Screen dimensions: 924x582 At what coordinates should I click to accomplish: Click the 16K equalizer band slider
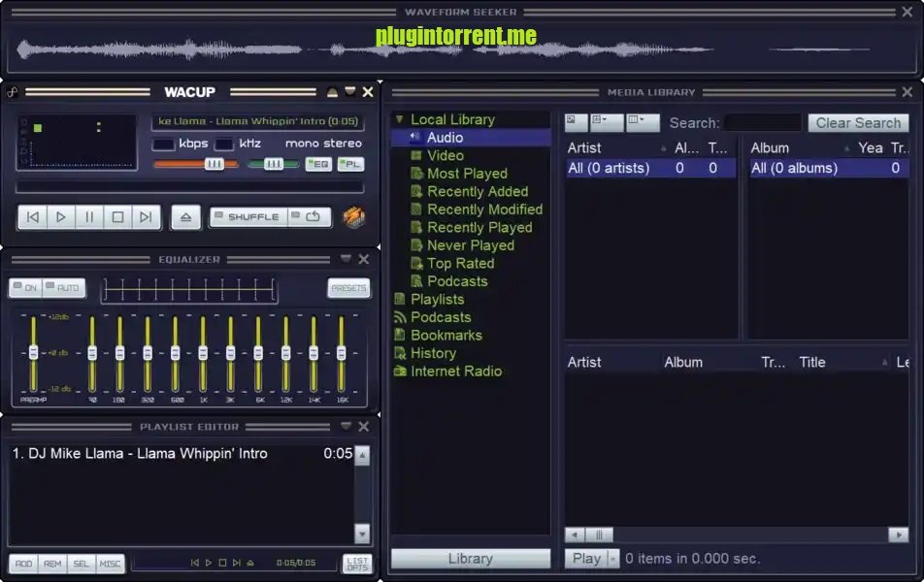point(342,353)
